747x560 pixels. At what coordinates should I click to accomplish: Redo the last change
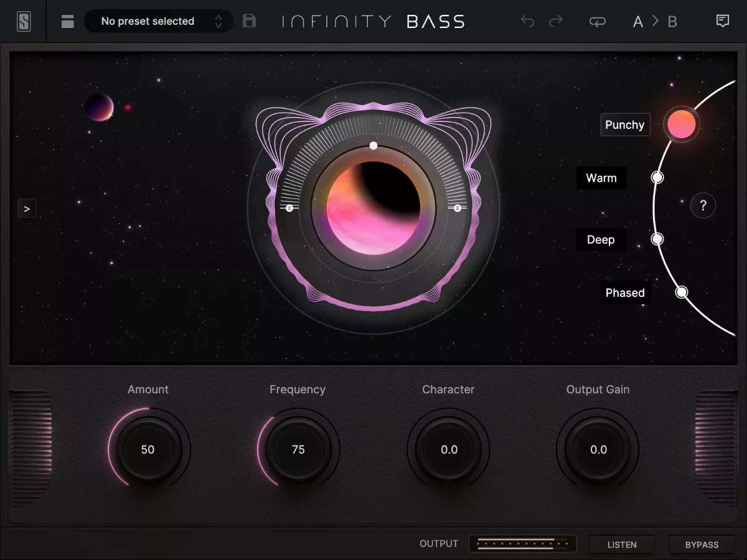tap(557, 21)
